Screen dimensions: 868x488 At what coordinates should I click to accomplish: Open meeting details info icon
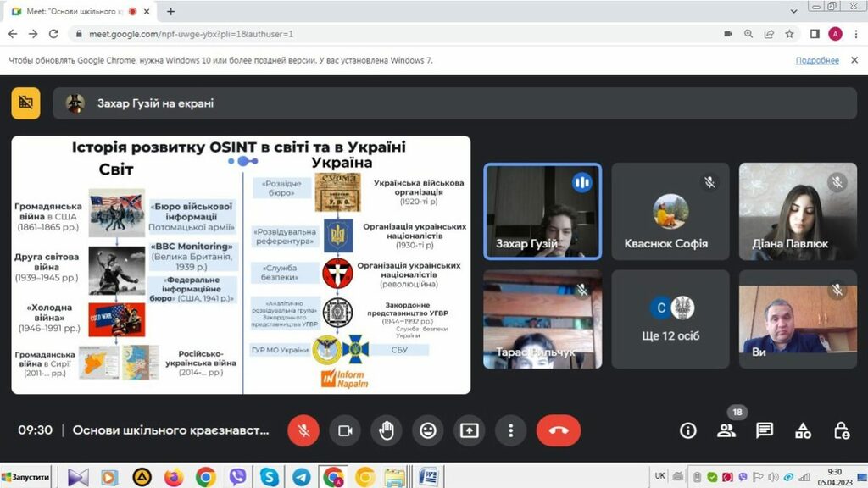(x=688, y=430)
